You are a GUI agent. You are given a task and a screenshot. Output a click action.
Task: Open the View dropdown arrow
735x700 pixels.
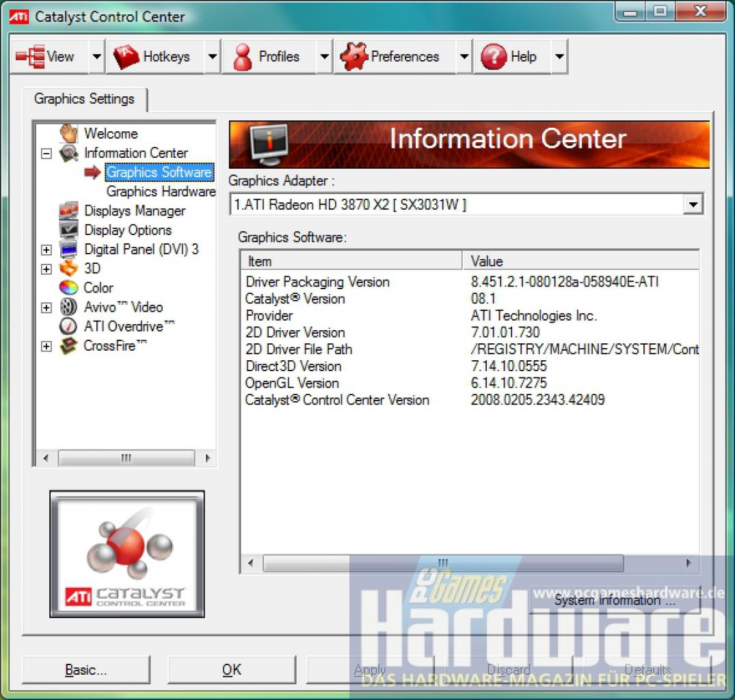point(96,57)
